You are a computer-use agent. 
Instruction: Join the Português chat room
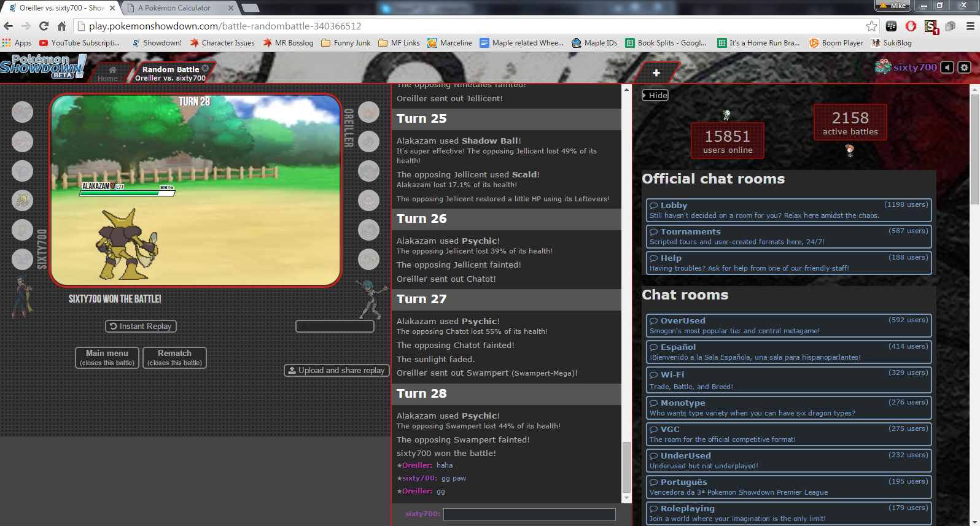(x=788, y=487)
